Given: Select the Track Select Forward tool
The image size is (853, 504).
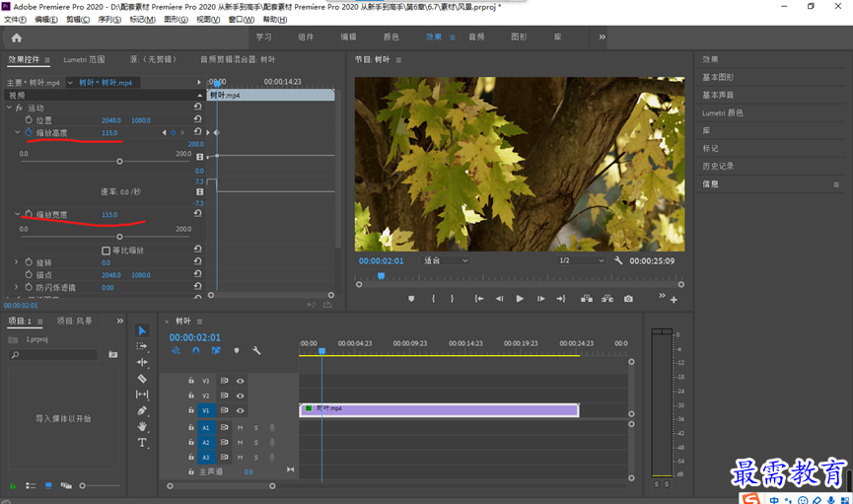Looking at the screenshot, I should click(x=142, y=346).
